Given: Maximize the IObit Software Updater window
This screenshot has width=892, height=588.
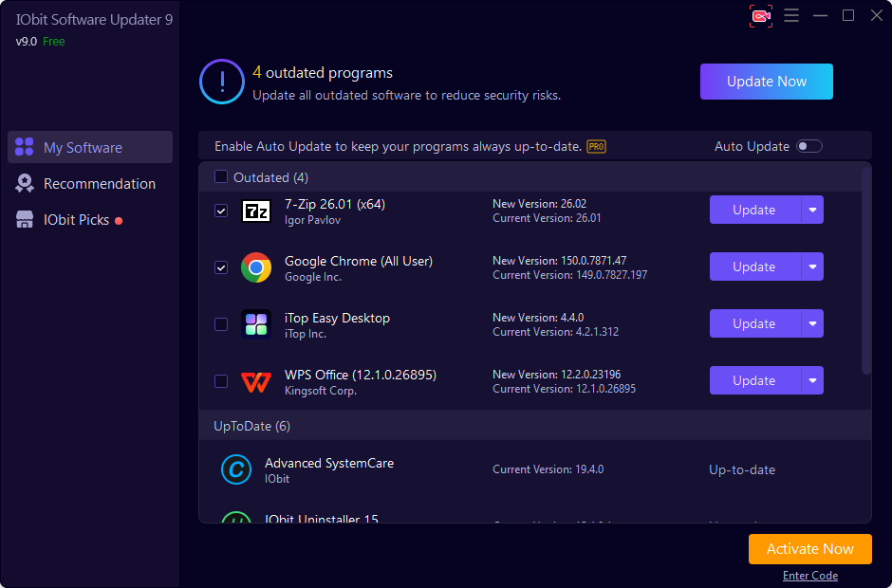Looking at the screenshot, I should pyautogui.click(x=848, y=15).
